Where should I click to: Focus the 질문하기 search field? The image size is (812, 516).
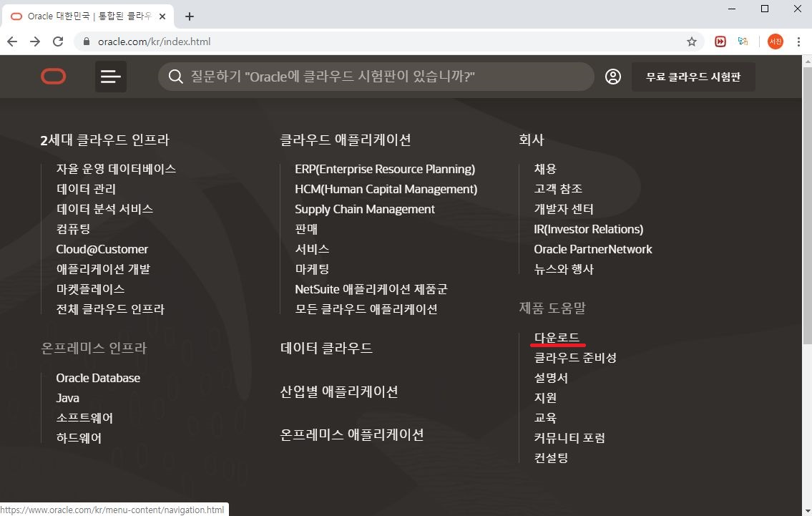pyautogui.click(x=376, y=77)
